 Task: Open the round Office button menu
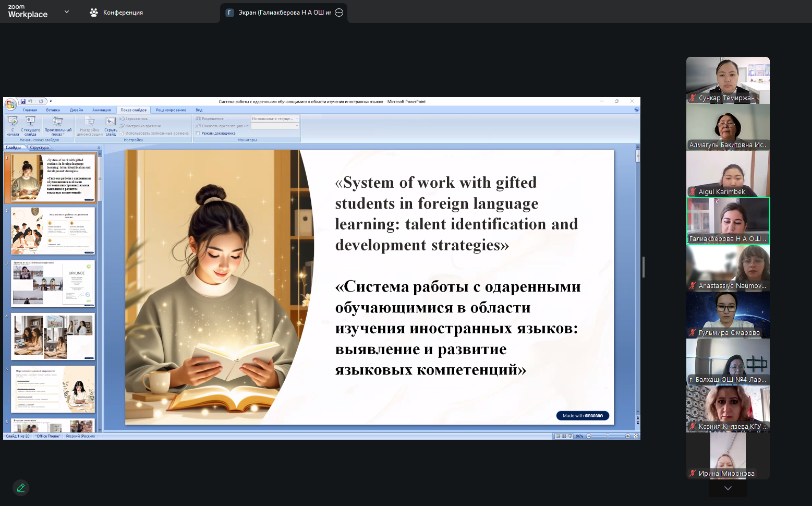[x=10, y=104]
